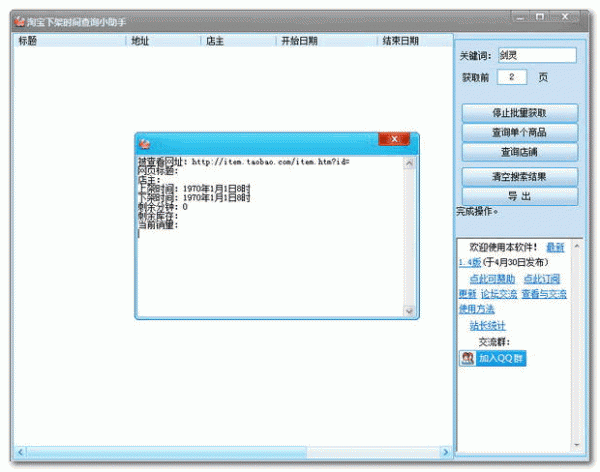The height and width of the screenshot is (472, 600).
Task: Click the info panel scroll up arrow
Action: point(577,246)
